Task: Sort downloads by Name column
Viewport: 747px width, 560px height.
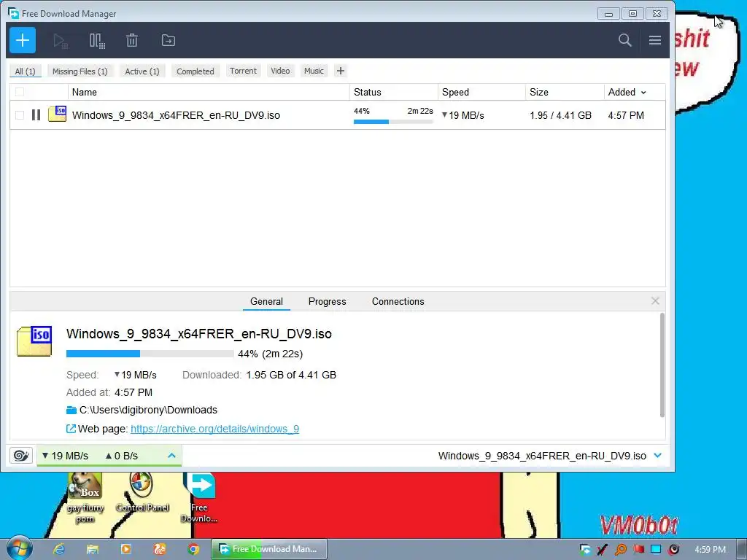Action: (209, 92)
